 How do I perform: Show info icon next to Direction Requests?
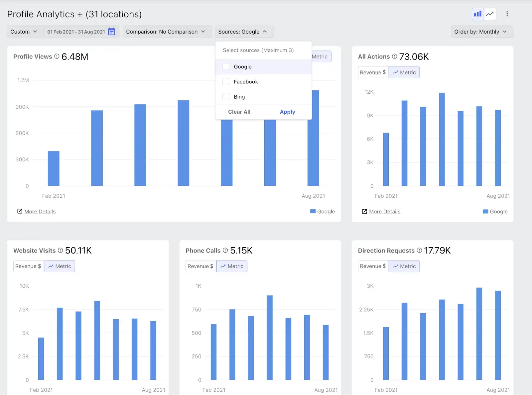pos(419,250)
